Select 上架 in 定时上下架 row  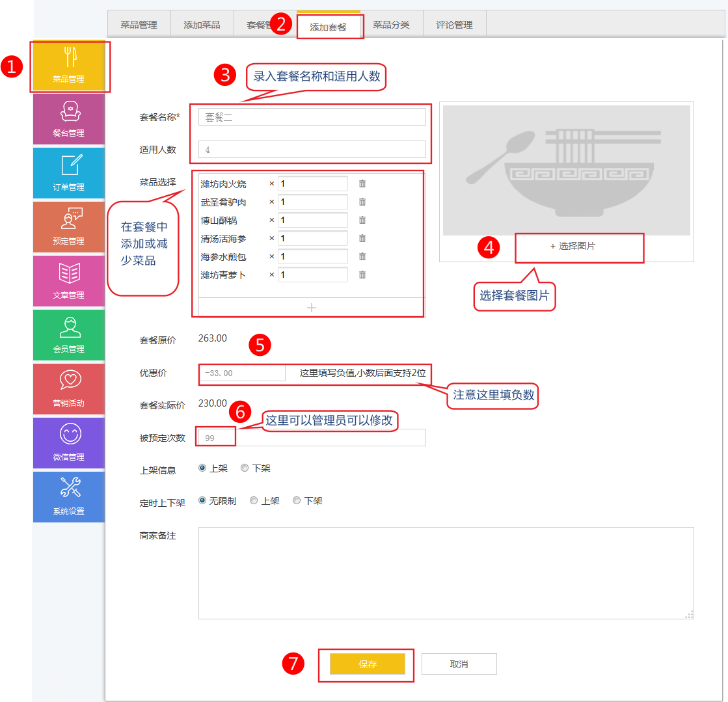(x=254, y=501)
